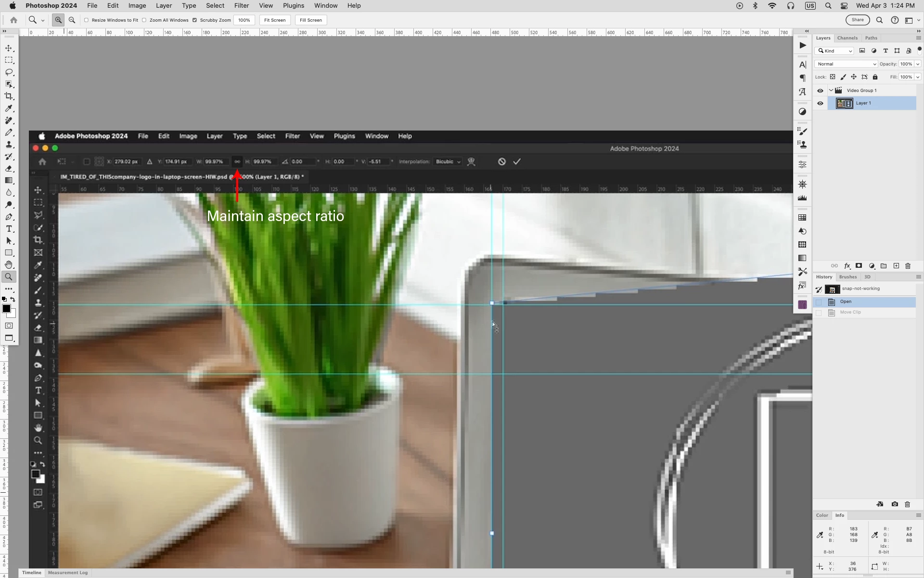Enable Resize Windows to Fit checkbox
This screenshot has width=924, height=578.
click(x=87, y=20)
